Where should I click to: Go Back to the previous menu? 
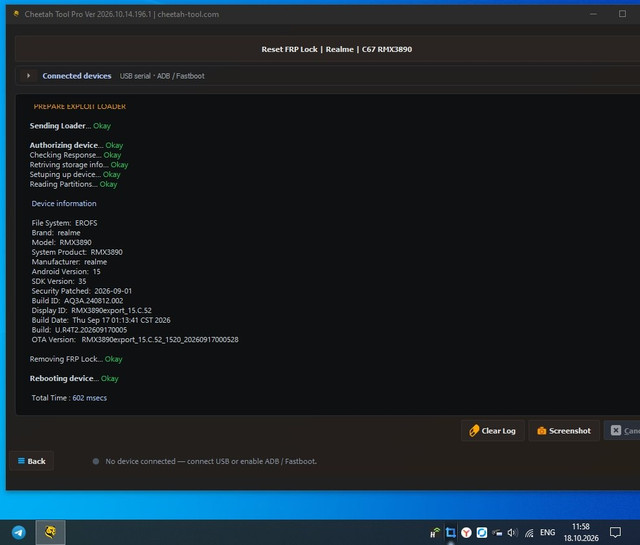[x=31, y=461]
